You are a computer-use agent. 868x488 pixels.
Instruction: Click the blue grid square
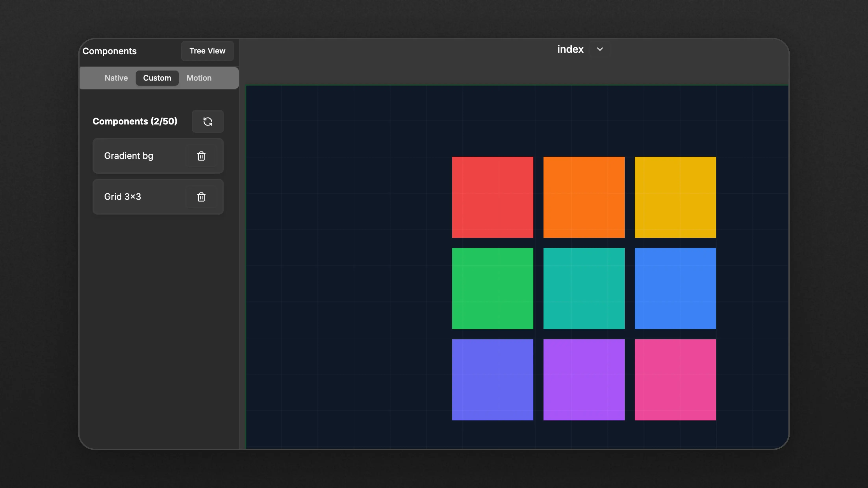click(x=675, y=288)
